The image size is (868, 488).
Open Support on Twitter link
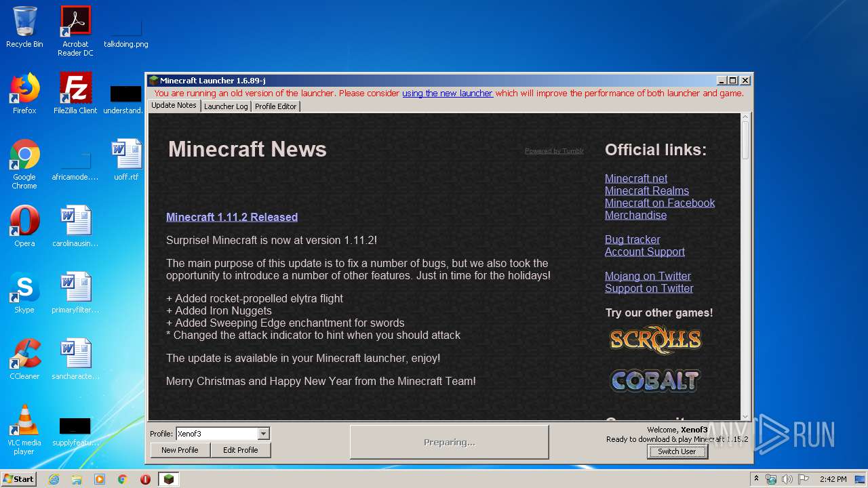[649, 288]
